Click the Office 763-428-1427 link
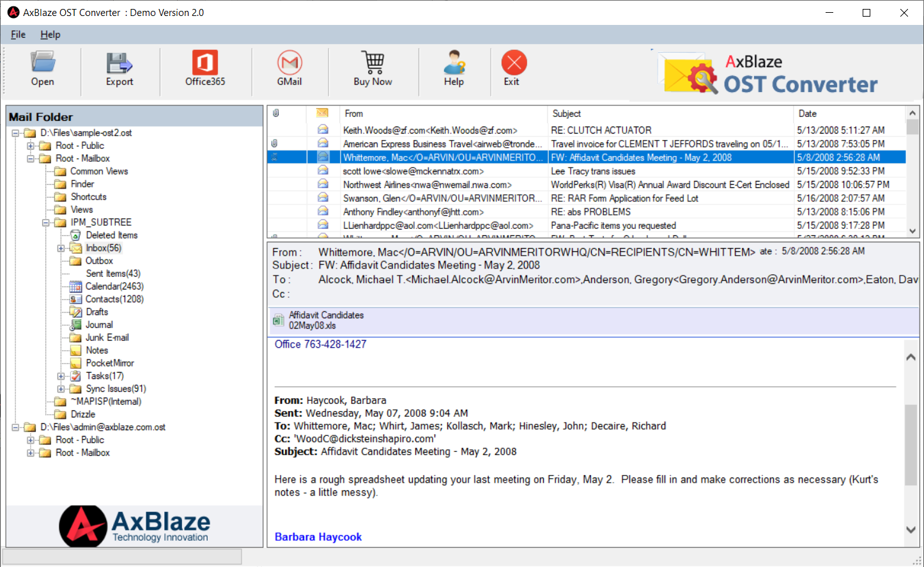This screenshot has height=567, width=924. coord(321,344)
